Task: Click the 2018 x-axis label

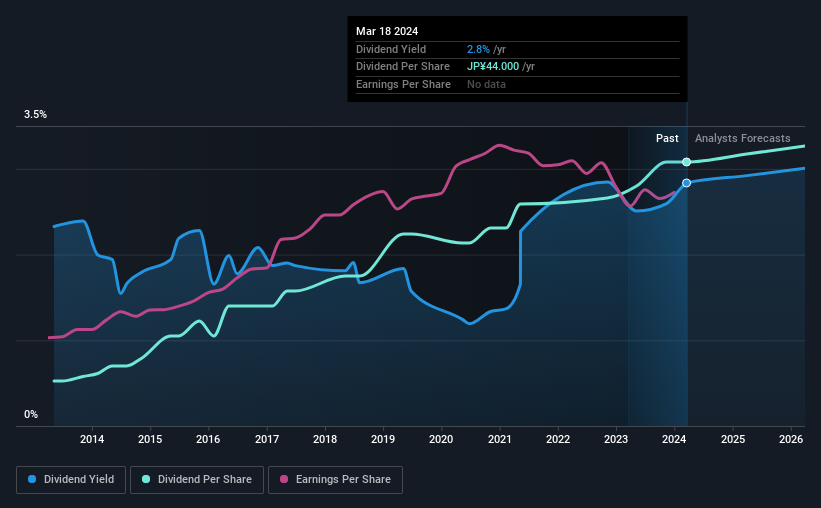Action: pyautogui.click(x=325, y=439)
